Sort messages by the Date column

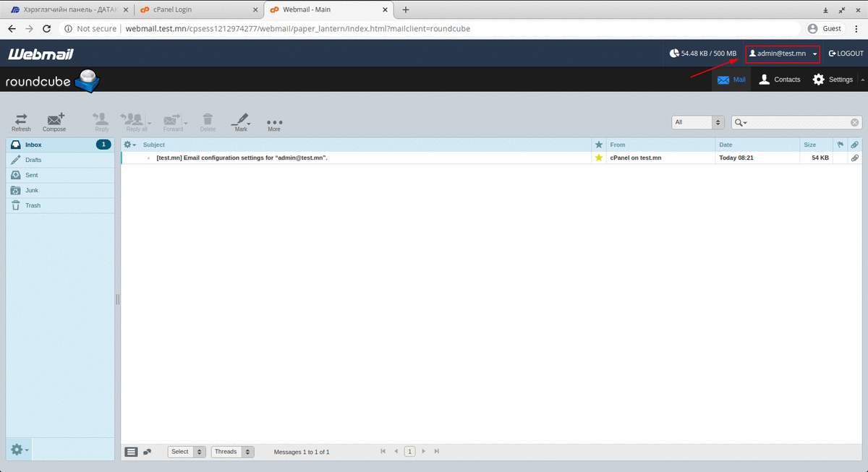coord(726,145)
